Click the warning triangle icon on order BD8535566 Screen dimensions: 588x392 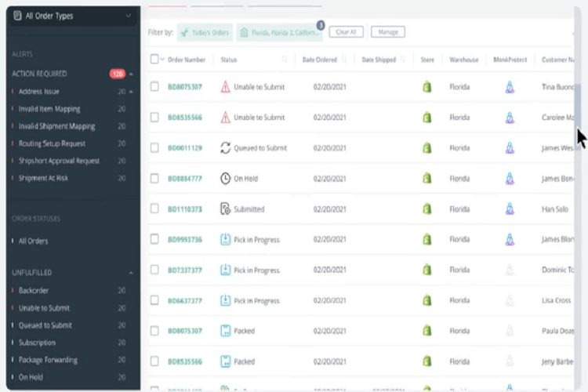tap(225, 118)
